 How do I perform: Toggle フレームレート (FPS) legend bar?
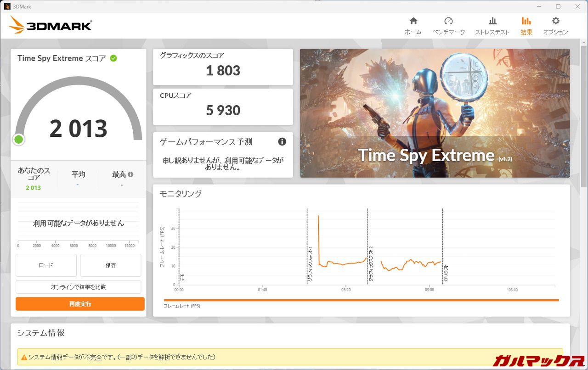361,301
